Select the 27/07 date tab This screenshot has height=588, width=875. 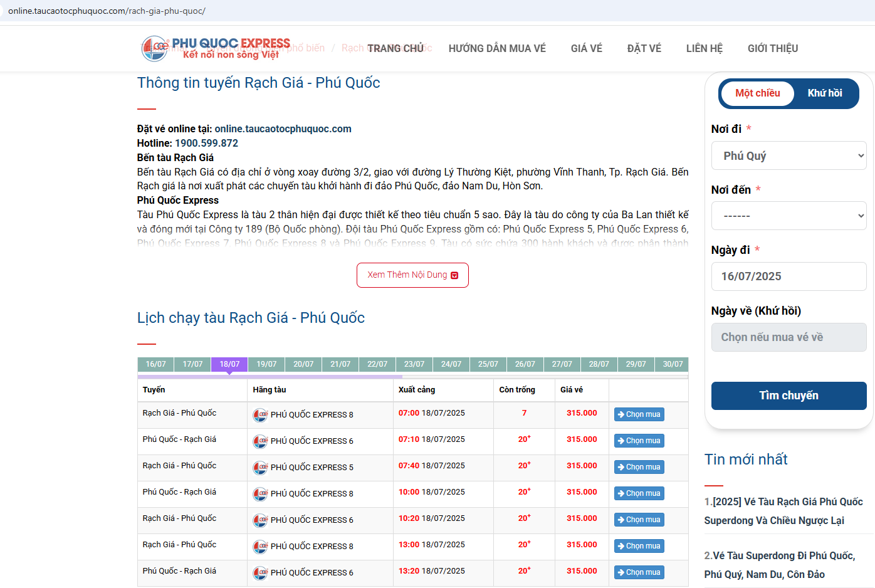[562, 364]
